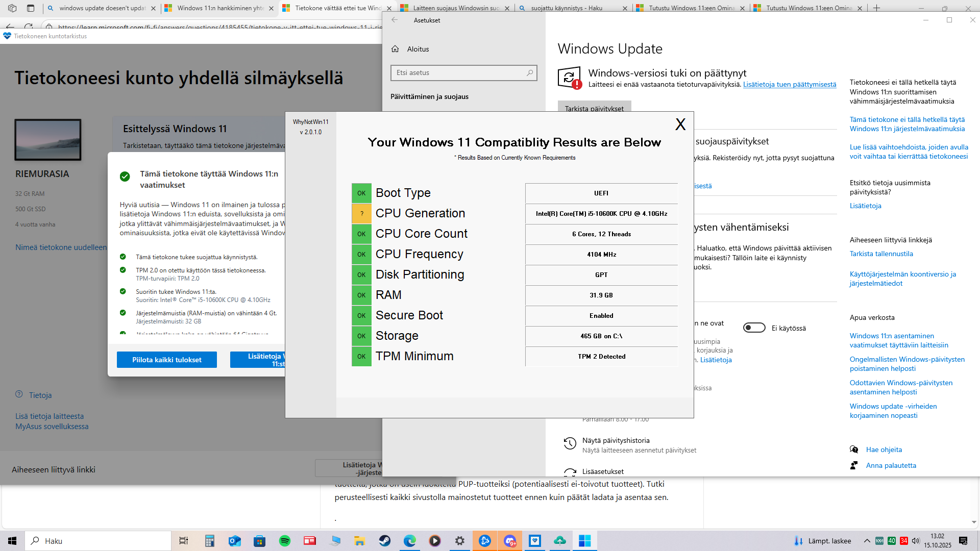Switch to 'windows update doesn't update' tab

pyautogui.click(x=102, y=8)
